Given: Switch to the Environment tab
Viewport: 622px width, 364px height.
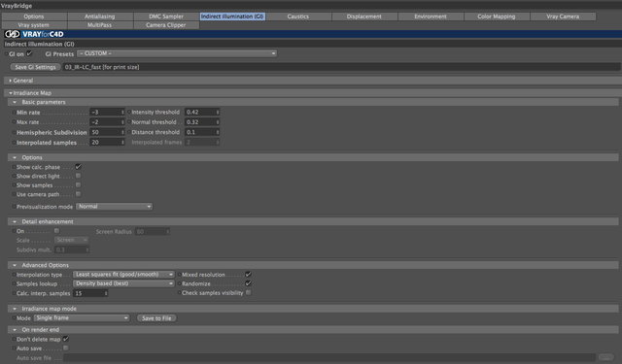Looking at the screenshot, I should (431, 17).
